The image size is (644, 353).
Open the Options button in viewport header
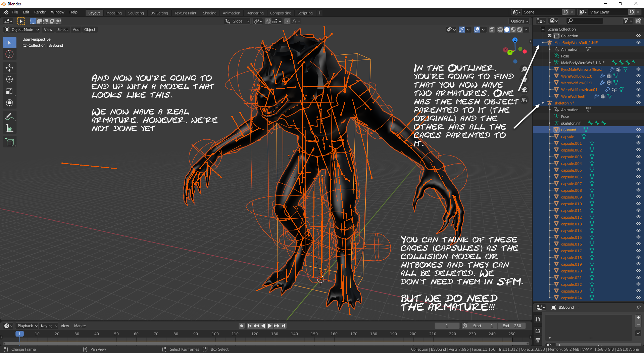(x=519, y=21)
